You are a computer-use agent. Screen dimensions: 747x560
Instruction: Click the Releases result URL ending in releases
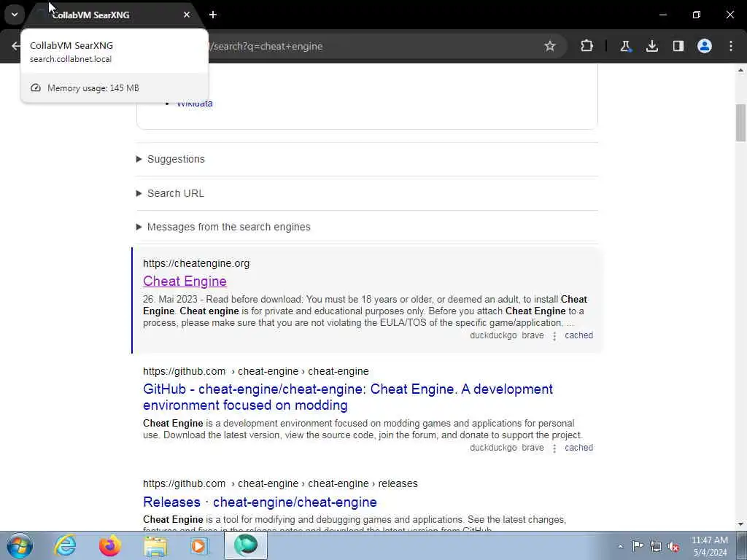click(x=280, y=483)
